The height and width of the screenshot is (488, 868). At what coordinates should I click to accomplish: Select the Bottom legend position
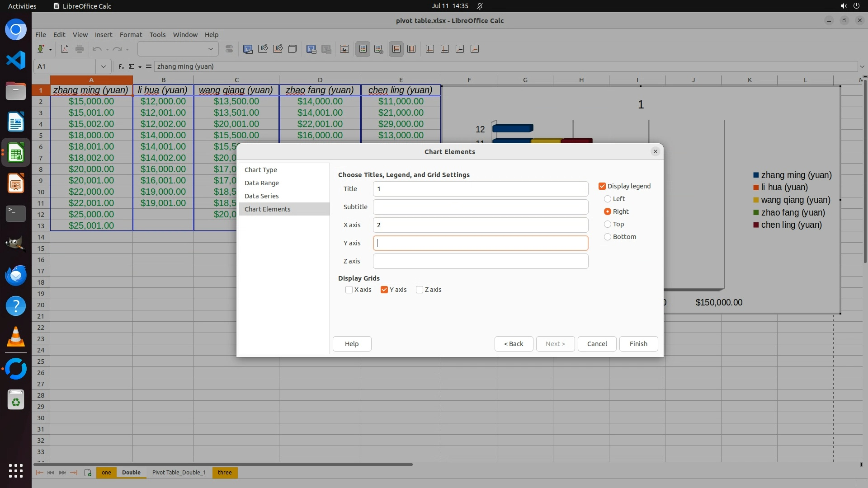(x=608, y=237)
